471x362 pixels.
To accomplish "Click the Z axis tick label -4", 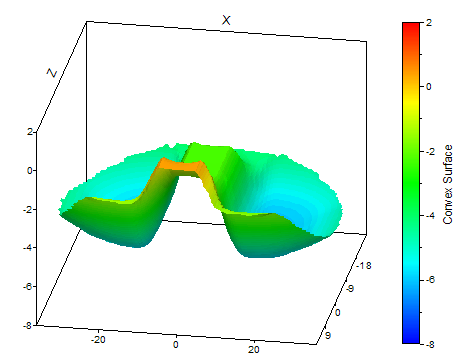I will (27, 248).
